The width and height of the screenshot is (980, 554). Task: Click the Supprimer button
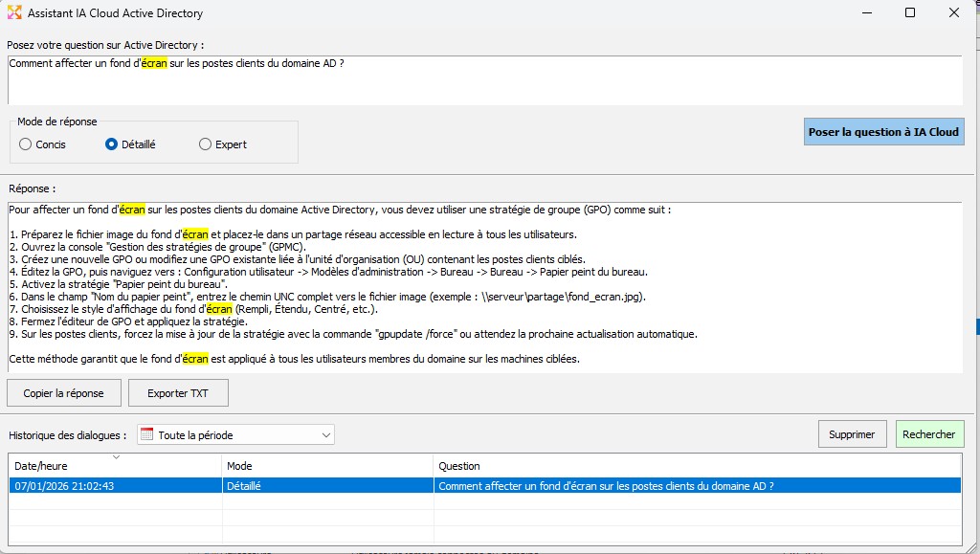(852, 434)
